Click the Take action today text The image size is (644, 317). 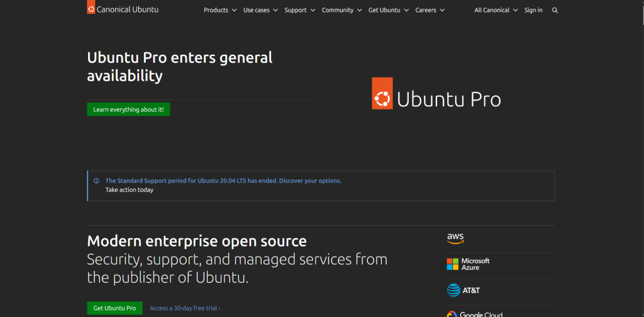[x=130, y=190]
